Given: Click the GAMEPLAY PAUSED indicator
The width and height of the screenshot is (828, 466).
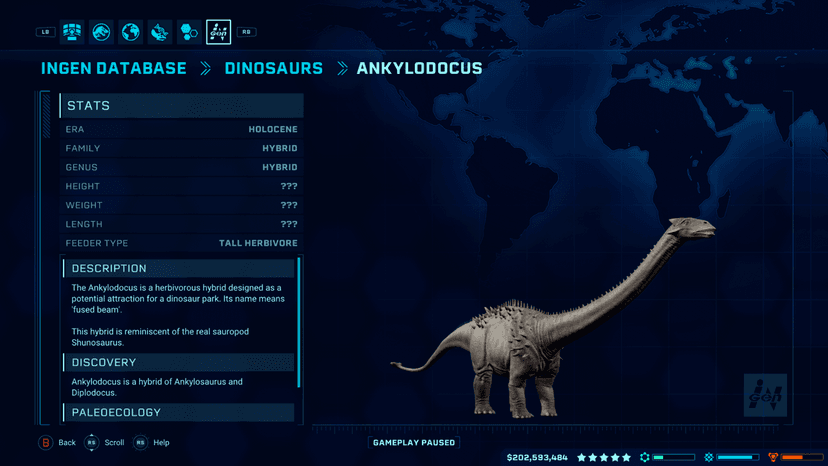Looking at the screenshot, I should pyautogui.click(x=414, y=443).
